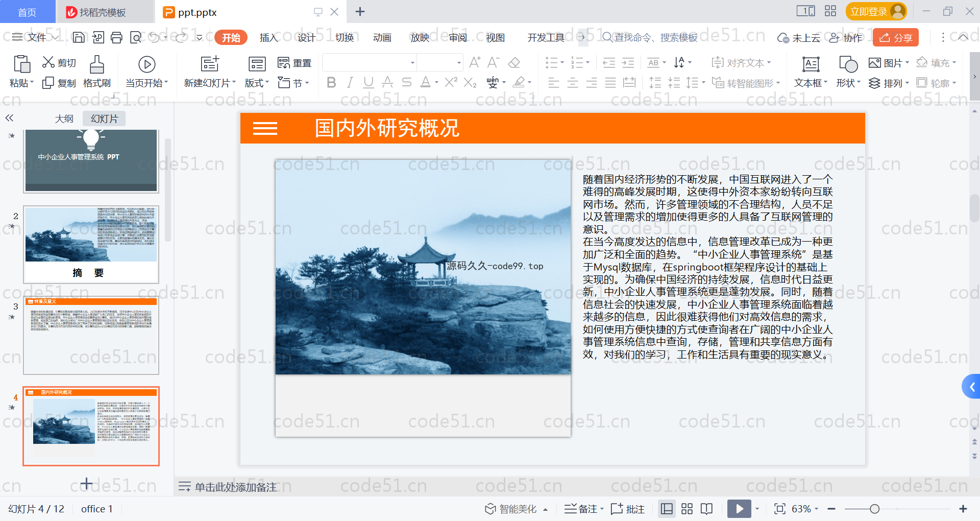Open Smart Beautify (智能美化) in status bar

click(x=516, y=509)
